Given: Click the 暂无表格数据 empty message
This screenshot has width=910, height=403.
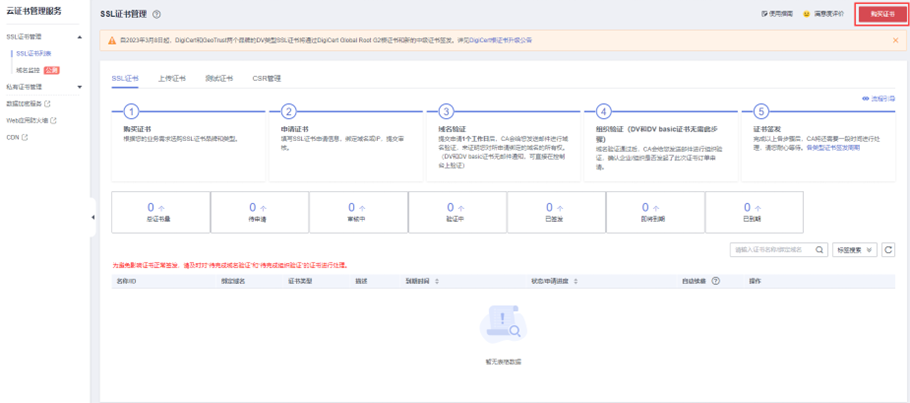Looking at the screenshot, I should (503, 361).
